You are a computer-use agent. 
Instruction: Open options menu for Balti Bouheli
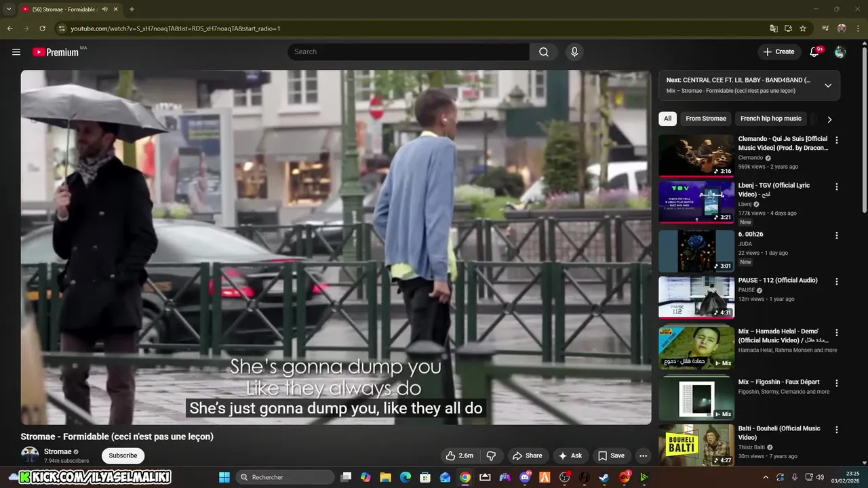click(x=836, y=430)
